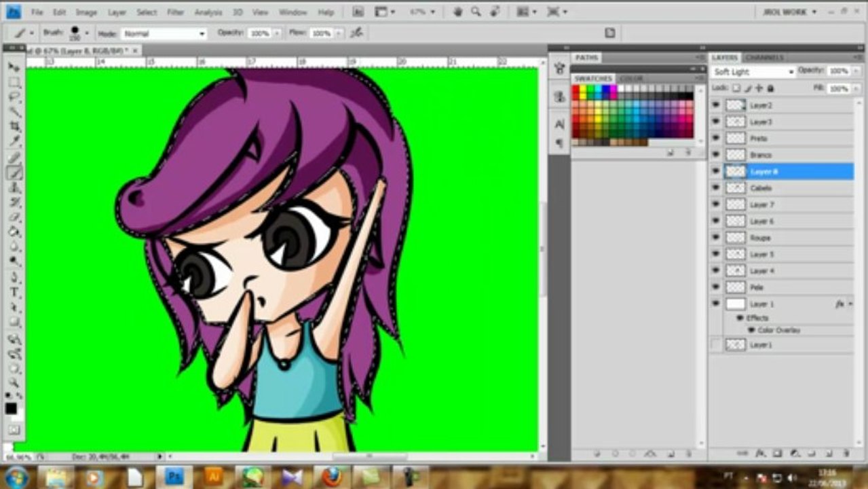The width and height of the screenshot is (868, 489).
Task: Select the Crop tool
Action: (14, 127)
